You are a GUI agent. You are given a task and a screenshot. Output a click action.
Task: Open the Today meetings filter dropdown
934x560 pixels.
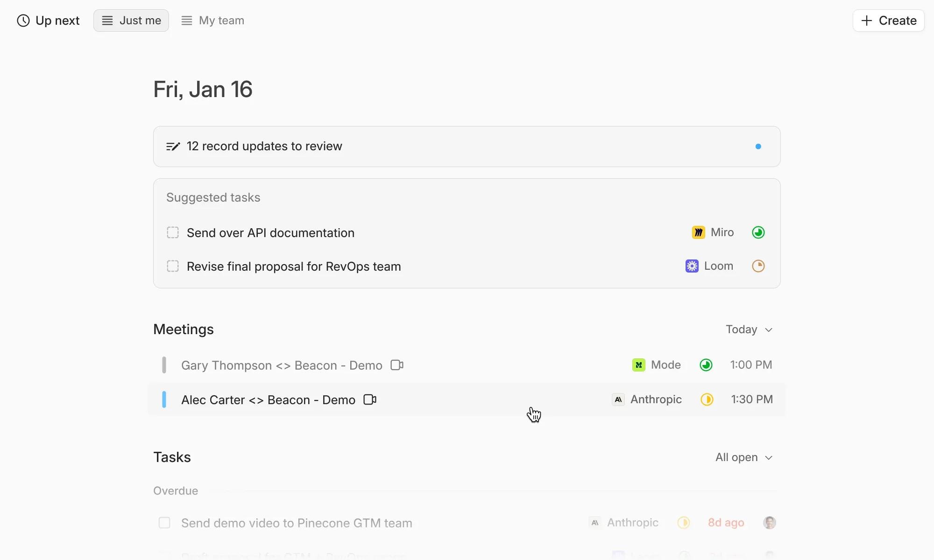[x=749, y=329]
